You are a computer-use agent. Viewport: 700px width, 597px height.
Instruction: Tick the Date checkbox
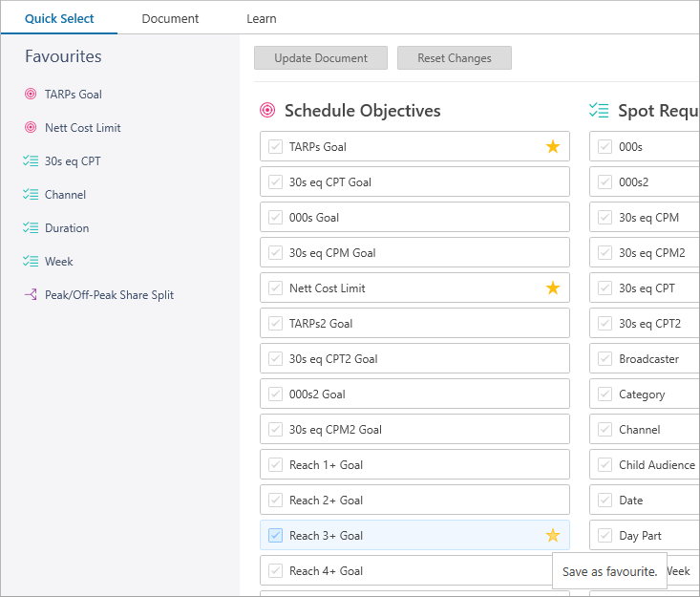point(605,500)
